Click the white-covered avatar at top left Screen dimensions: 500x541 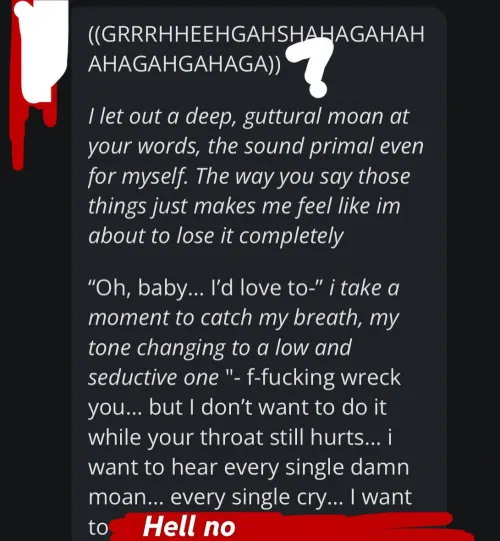[43, 48]
